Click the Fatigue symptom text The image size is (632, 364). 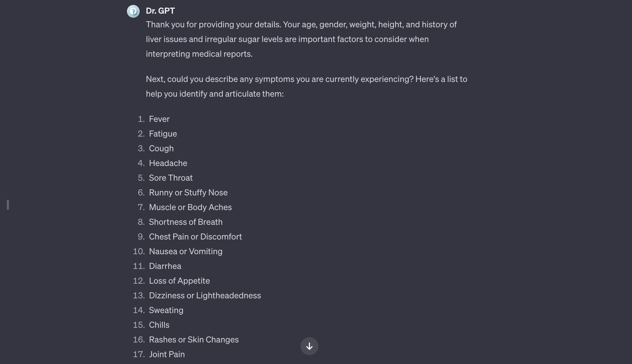pyautogui.click(x=163, y=134)
